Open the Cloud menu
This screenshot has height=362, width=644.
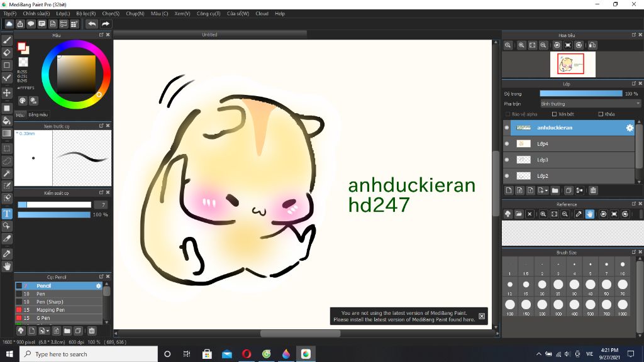pyautogui.click(x=262, y=14)
